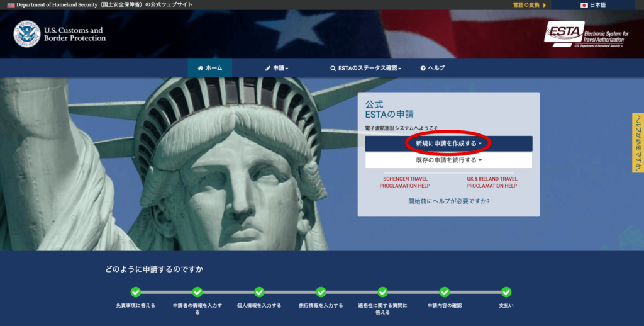Viewport: 644px width, 326px height.
Task: Click the green checkmark above 旅行情報を入力する
Action: (x=321, y=292)
